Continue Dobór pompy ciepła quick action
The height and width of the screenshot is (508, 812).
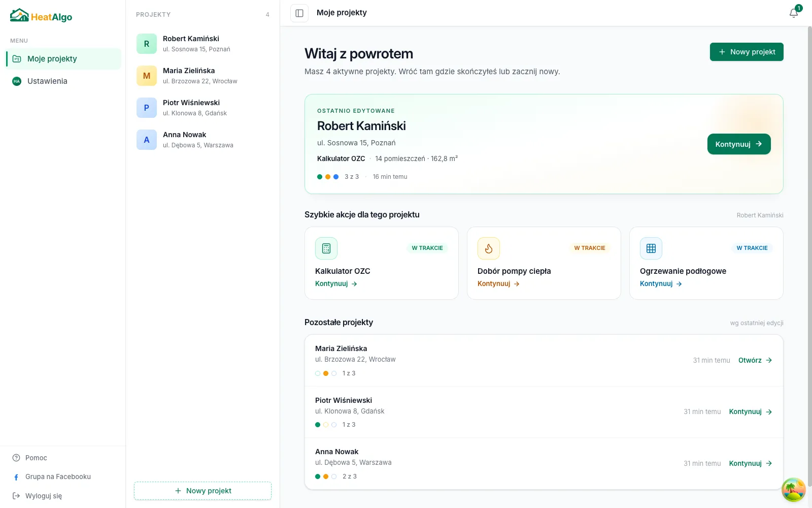(x=498, y=284)
